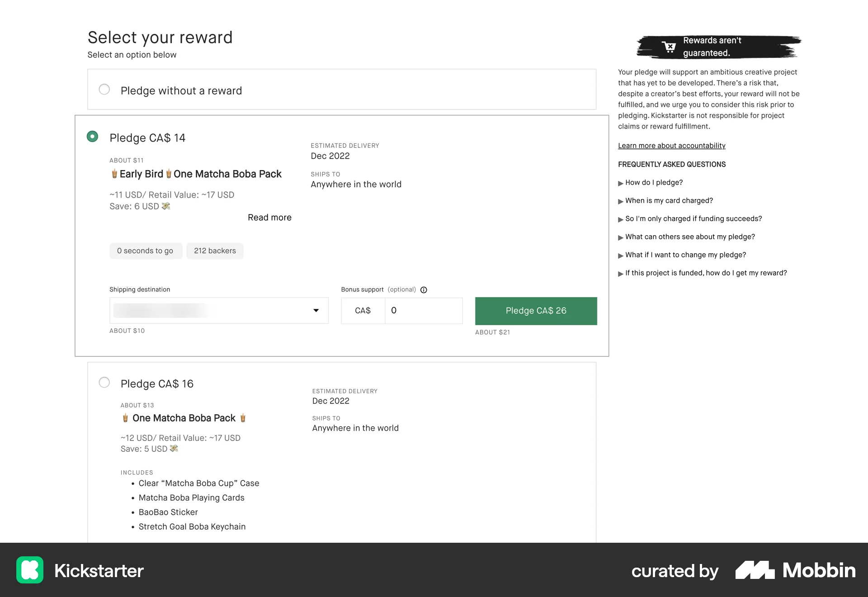Expand When is my card charged
The width and height of the screenshot is (868, 597).
click(x=669, y=200)
